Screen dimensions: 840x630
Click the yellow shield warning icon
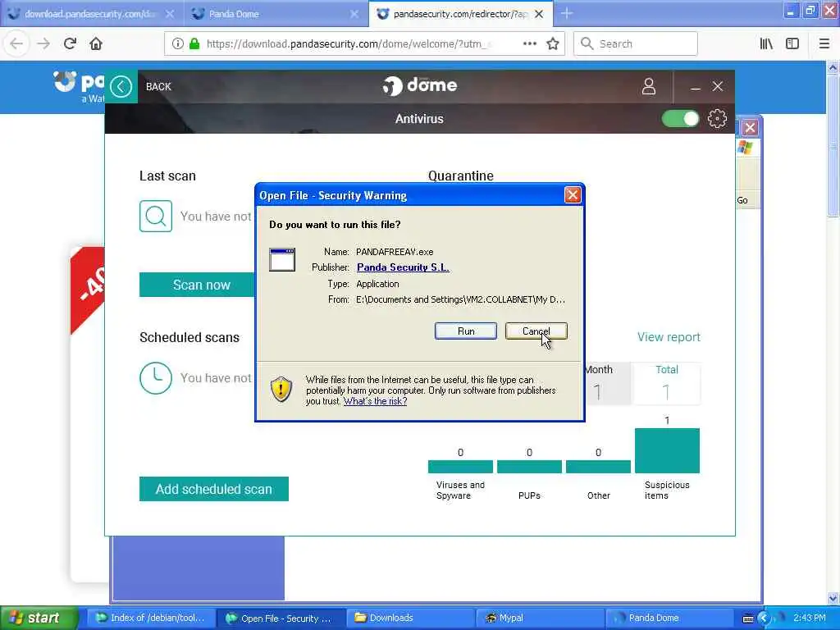click(281, 389)
